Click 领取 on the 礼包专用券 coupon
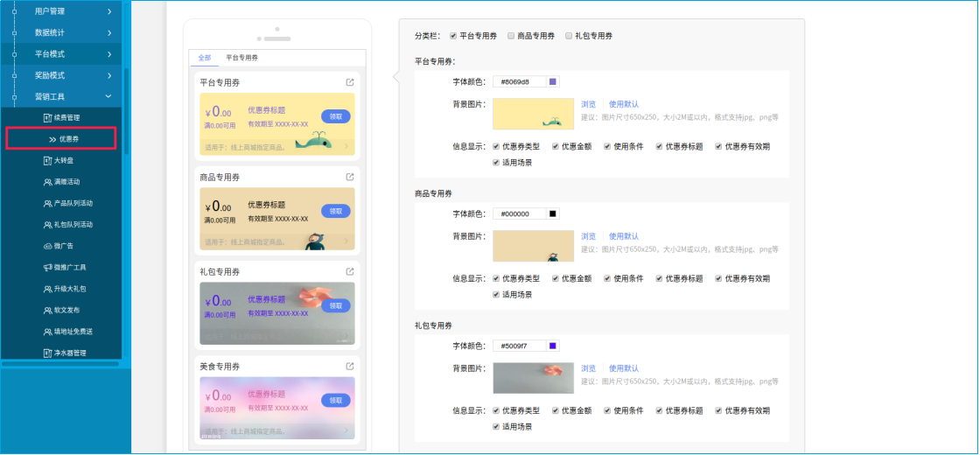Screen dimensions: 980x455 336,305
